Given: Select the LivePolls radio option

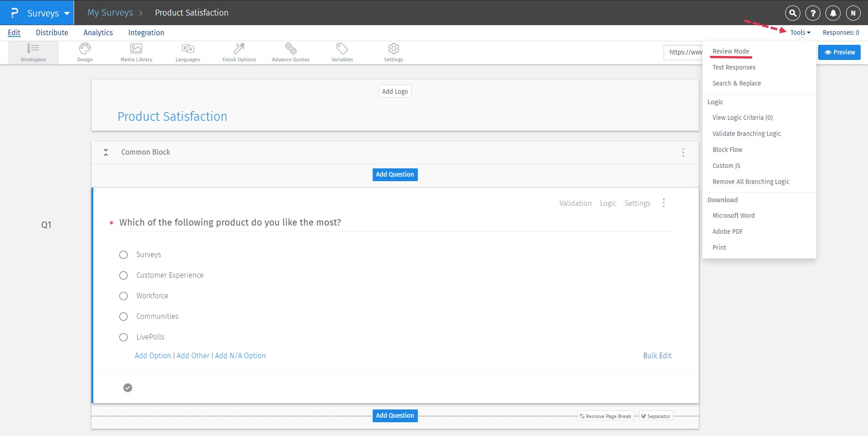Looking at the screenshot, I should (123, 337).
